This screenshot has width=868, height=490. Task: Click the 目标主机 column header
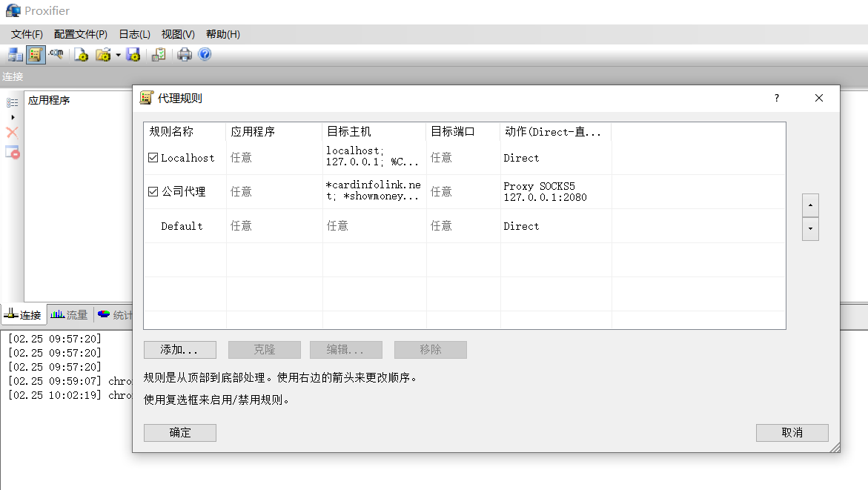click(374, 132)
